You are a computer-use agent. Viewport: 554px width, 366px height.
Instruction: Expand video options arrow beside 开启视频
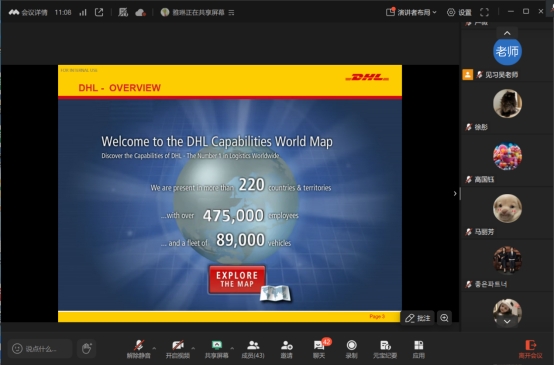[193, 348]
